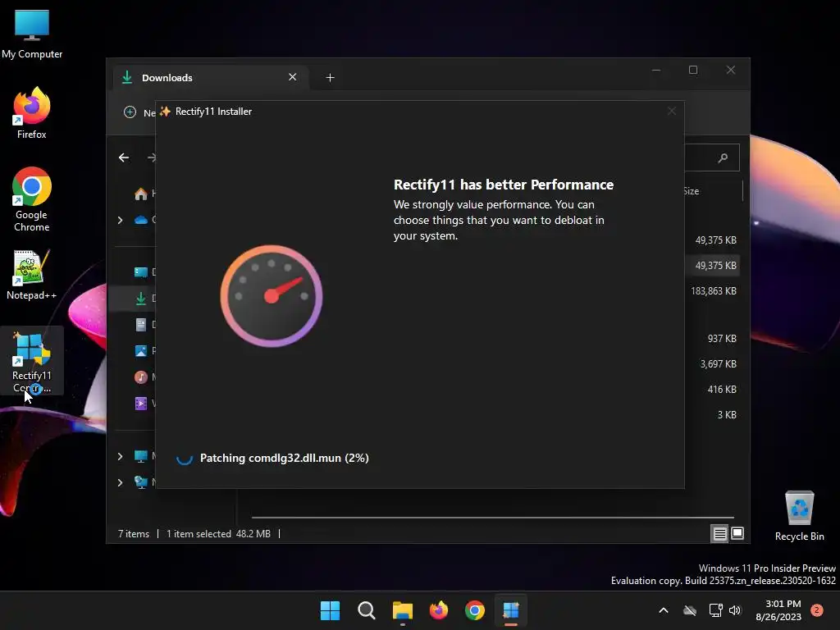Open notification center badge
The height and width of the screenshot is (630, 840).
817,610
